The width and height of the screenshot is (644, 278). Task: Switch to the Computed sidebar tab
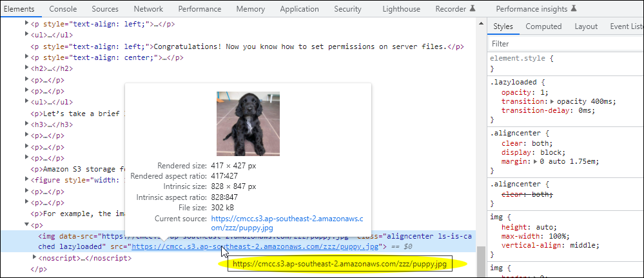tap(543, 26)
